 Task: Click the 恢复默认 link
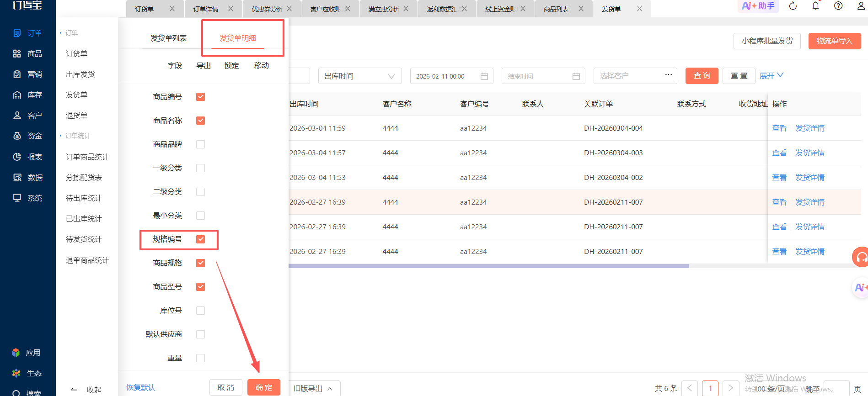141,387
